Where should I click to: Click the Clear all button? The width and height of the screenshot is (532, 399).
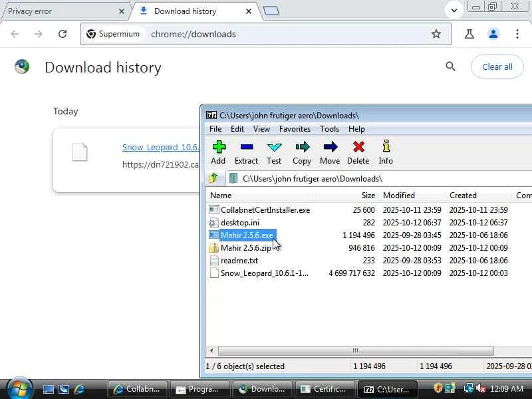pos(497,67)
